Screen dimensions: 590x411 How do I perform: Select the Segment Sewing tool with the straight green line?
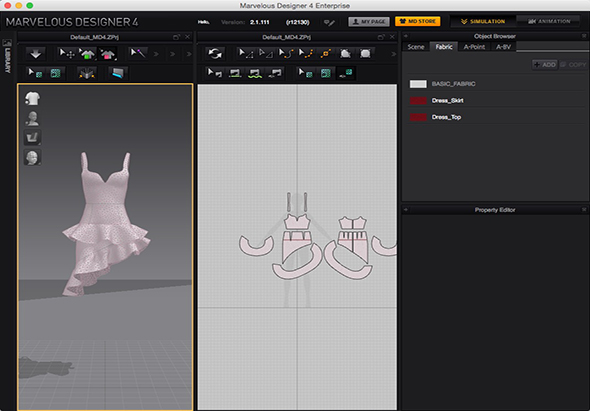pos(235,73)
